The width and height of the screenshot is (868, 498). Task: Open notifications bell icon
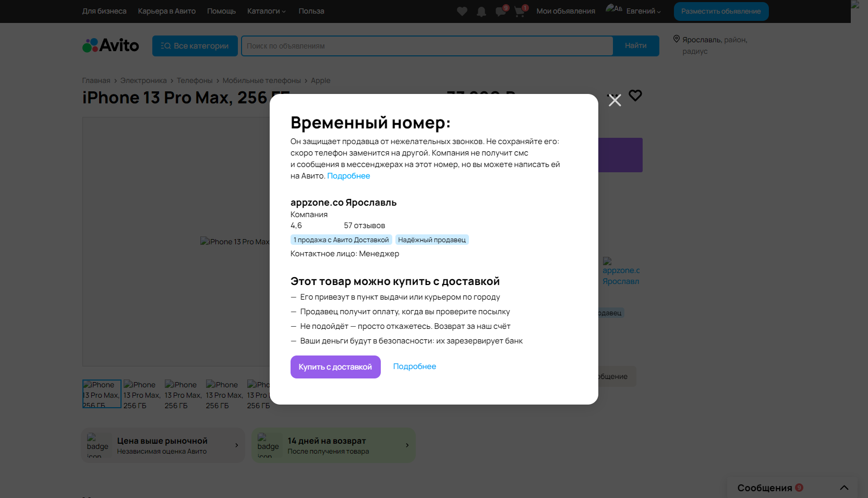(x=481, y=11)
